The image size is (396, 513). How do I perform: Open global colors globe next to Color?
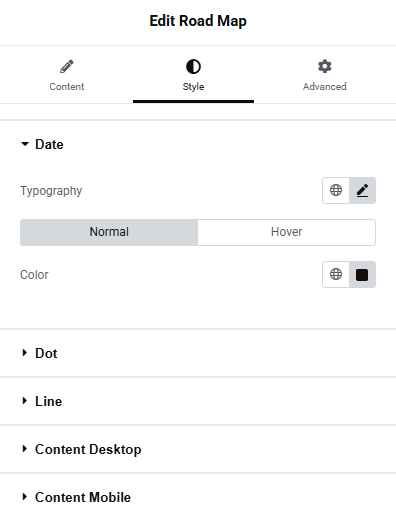pos(336,274)
